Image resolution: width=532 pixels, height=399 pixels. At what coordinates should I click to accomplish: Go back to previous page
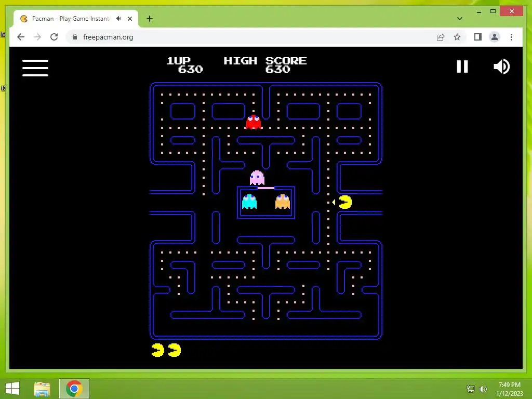21,37
